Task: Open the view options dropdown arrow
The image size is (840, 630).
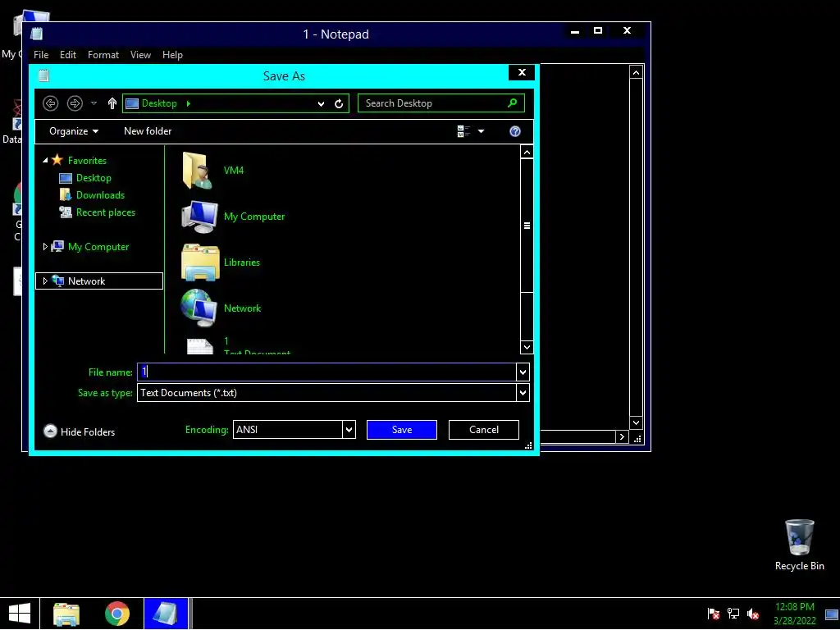Action: 481,131
